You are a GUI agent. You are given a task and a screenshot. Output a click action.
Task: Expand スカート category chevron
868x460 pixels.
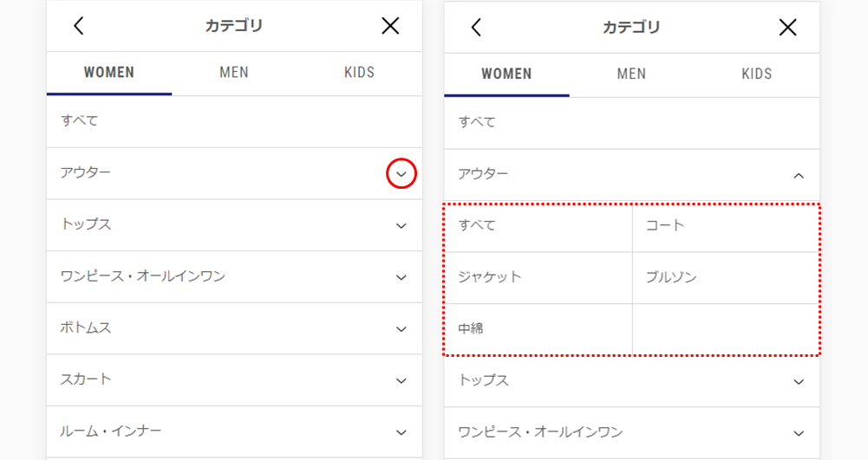(401, 381)
